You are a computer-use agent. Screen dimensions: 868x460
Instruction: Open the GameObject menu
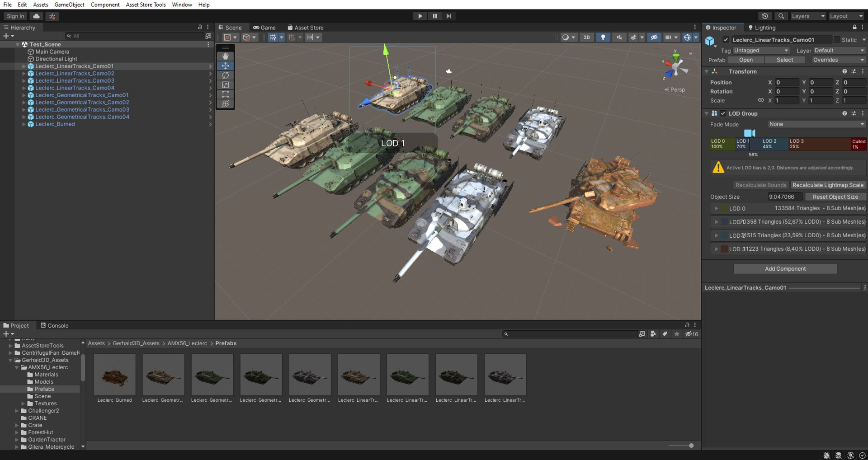tap(69, 5)
